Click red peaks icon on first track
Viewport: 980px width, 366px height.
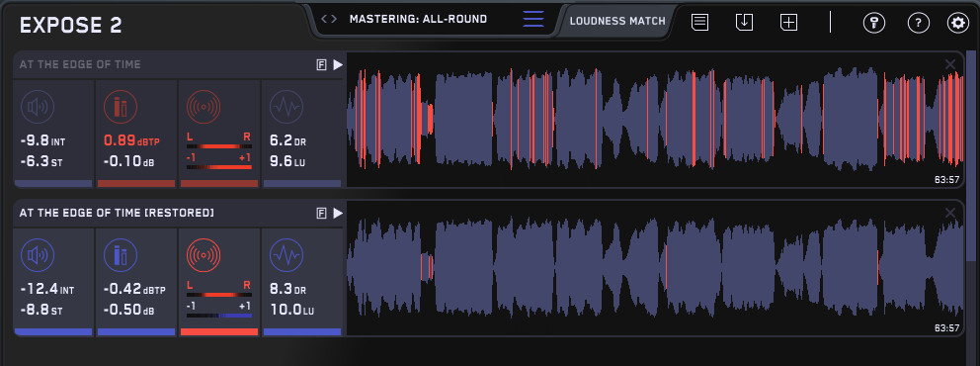pos(120,107)
